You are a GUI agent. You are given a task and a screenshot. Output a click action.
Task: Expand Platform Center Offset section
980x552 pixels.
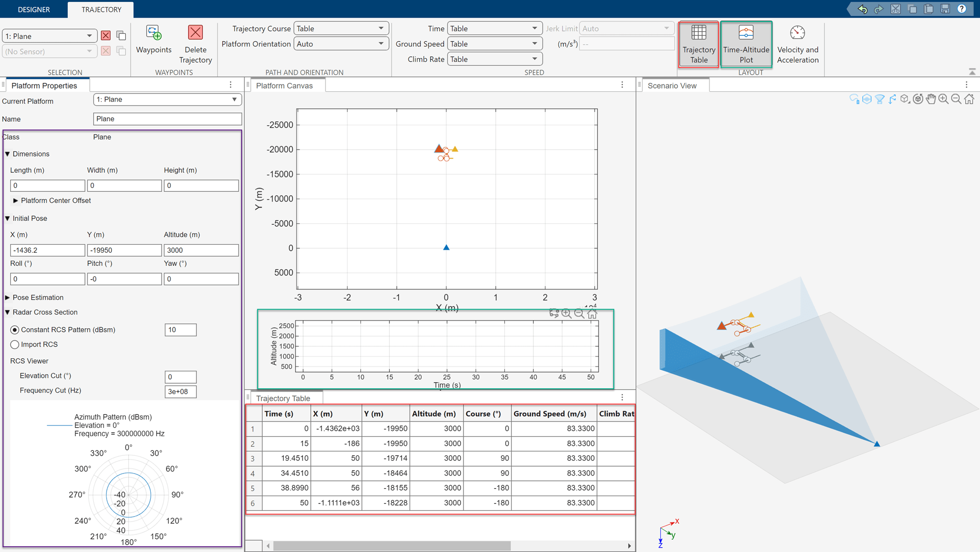click(x=16, y=200)
